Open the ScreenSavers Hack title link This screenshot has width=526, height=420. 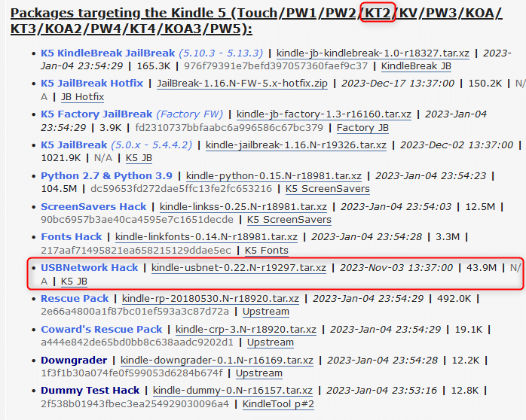coord(93,207)
